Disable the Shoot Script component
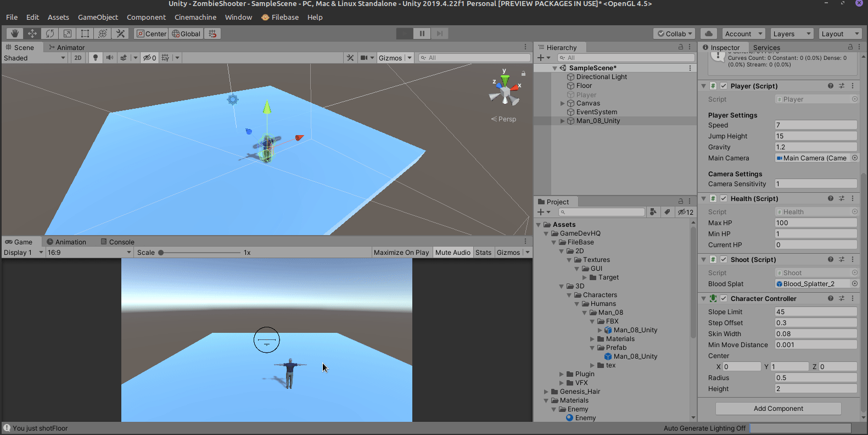Image resolution: width=868 pixels, height=435 pixels. [724, 260]
